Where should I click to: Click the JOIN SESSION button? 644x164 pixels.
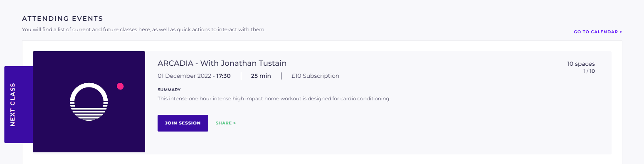(183, 123)
